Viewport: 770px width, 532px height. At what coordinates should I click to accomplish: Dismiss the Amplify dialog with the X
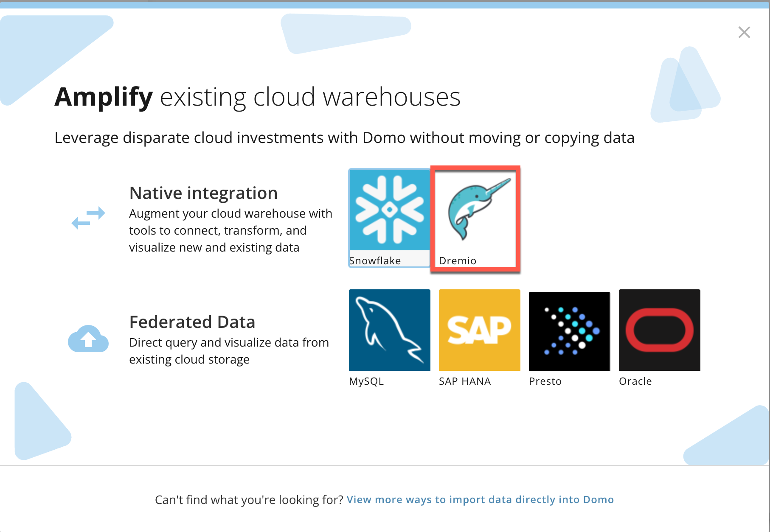pos(744,32)
